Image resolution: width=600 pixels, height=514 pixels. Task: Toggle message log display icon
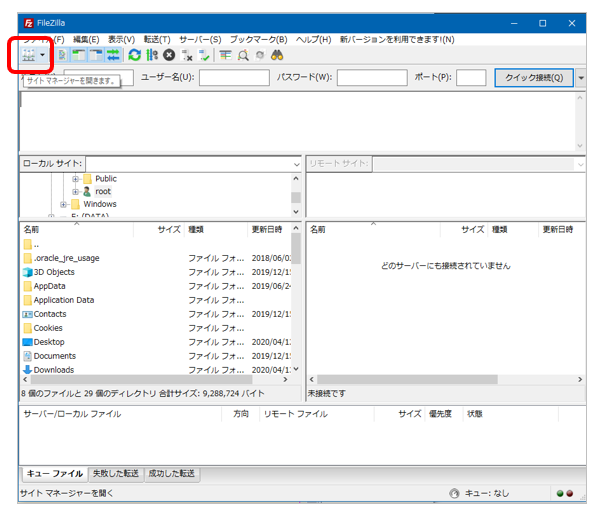[62, 55]
